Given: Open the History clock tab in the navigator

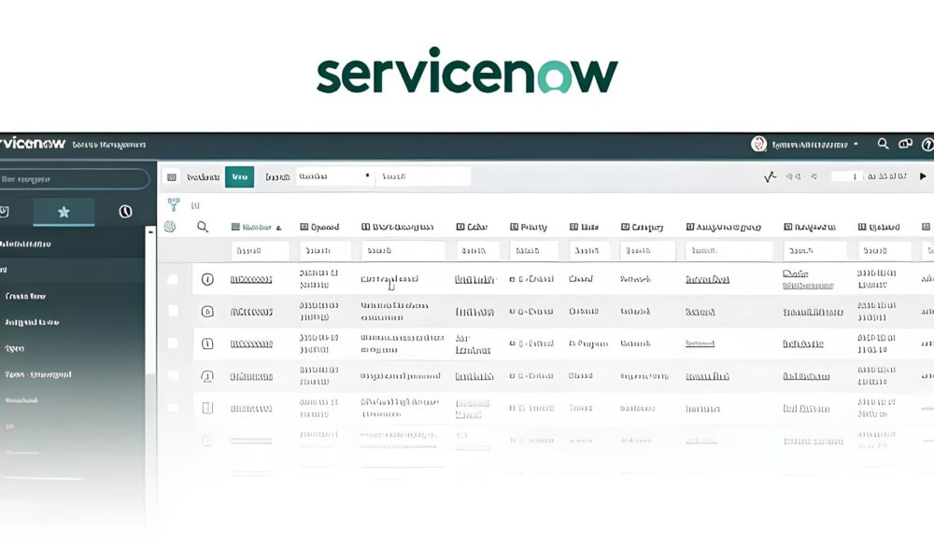Looking at the screenshot, I should pos(125,211).
